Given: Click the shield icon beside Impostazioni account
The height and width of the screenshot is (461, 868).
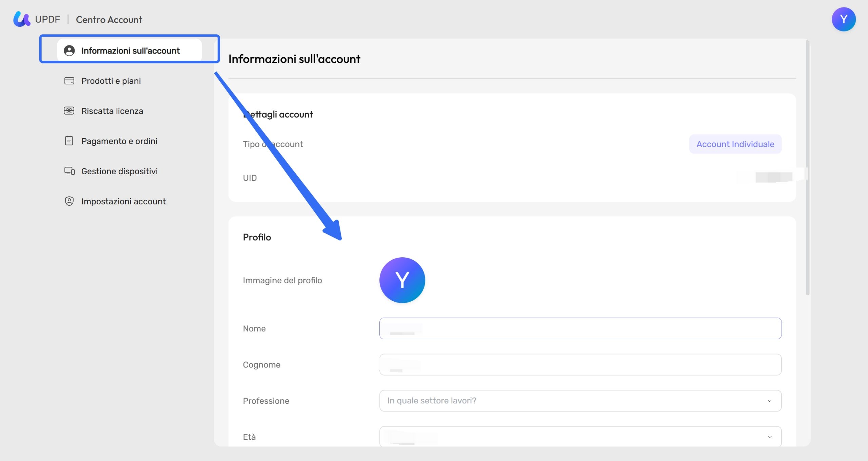Looking at the screenshot, I should [69, 201].
